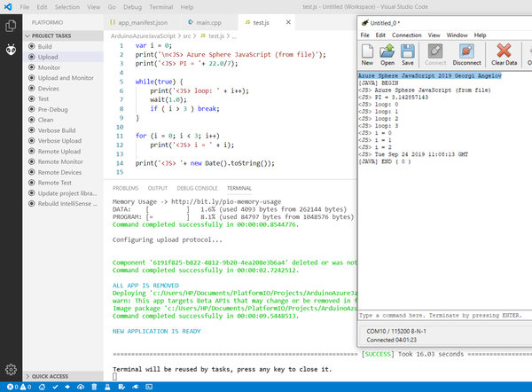Screen dimensions: 532x392
Task: Click the highlighted 'Azure Sphere JavaScript 2019' output line
Action: coord(430,75)
